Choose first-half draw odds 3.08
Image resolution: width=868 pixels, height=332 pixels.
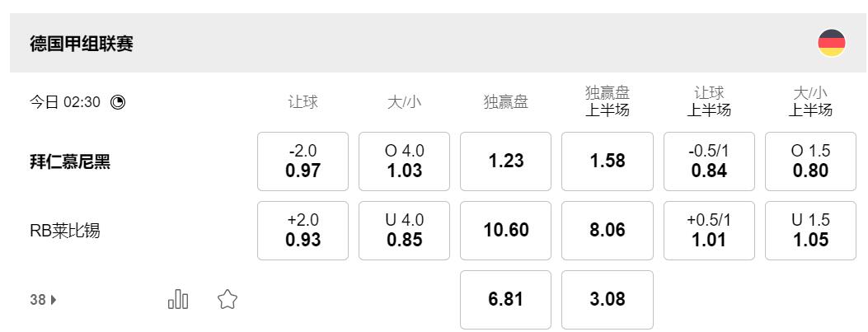point(608,300)
